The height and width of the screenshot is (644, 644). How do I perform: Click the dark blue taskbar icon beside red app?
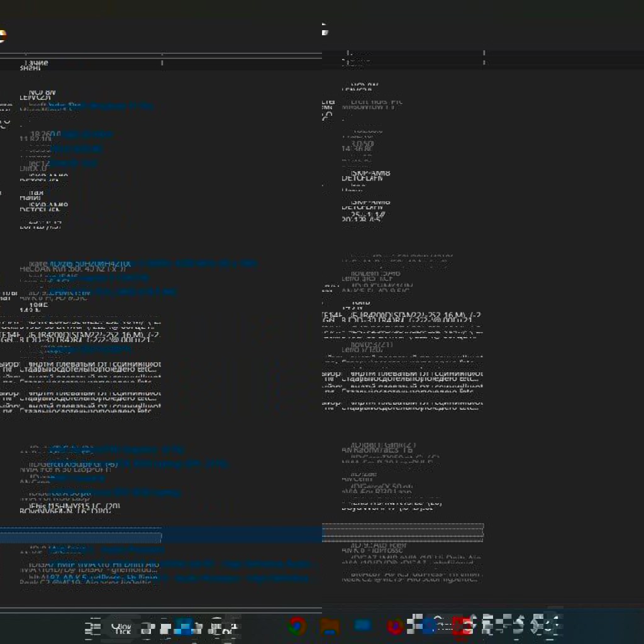pyautogui.click(x=429, y=626)
